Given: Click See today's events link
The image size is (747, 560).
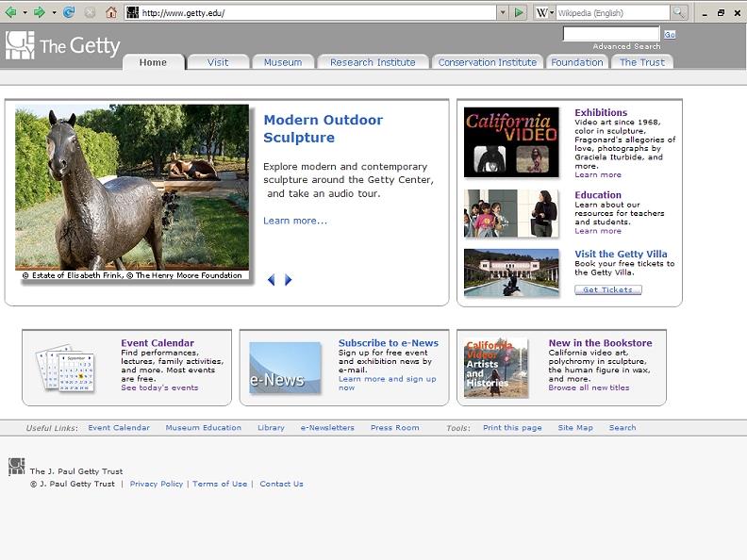Looking at the screenshot, I should pos(159,387).
